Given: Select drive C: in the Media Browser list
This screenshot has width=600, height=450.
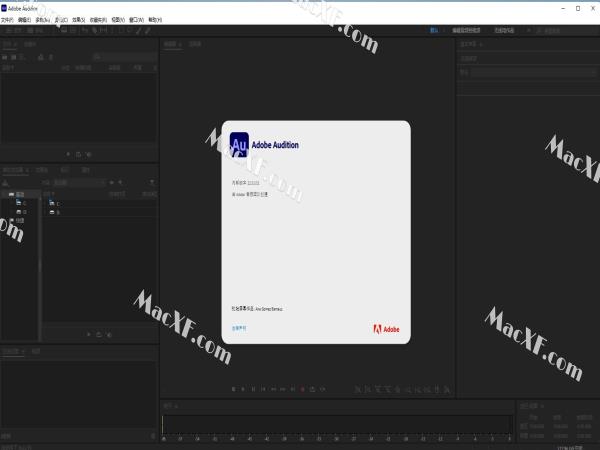Looking at the screenshot, I should click(x=55, y=204).
